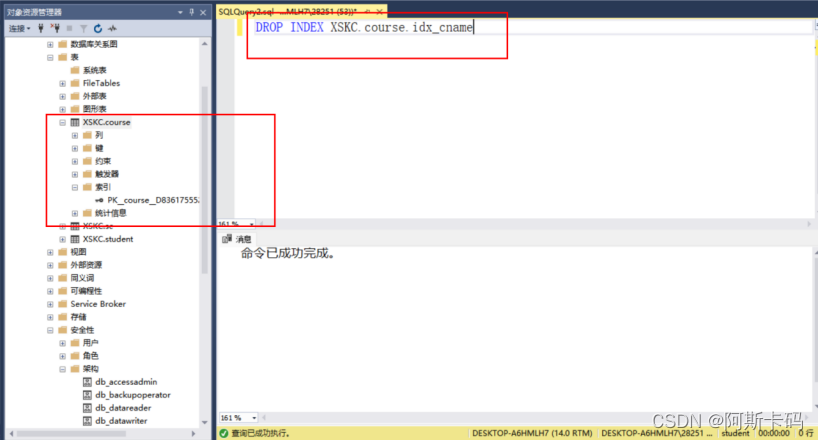Click the Object Explorer scroll down arrow
Viewport: 818px width, 440px height.
(x=204, y=422)
